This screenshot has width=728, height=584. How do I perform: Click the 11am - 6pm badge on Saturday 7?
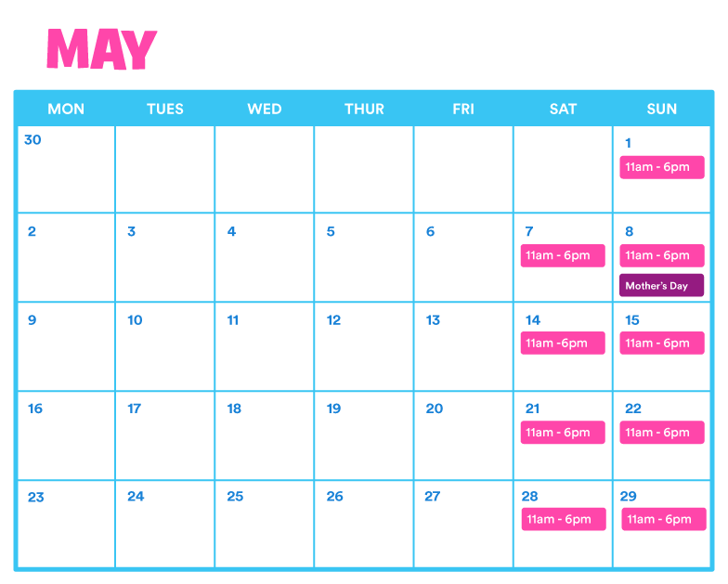point(563,255)
